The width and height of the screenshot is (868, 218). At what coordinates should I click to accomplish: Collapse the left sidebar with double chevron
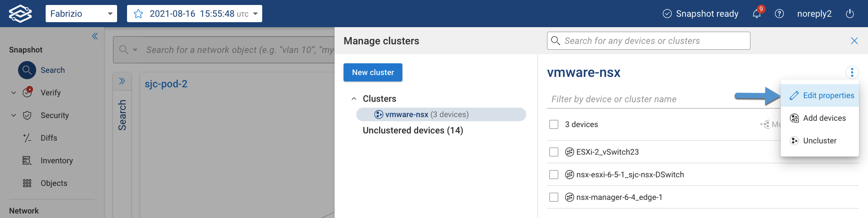coord(95,36)
